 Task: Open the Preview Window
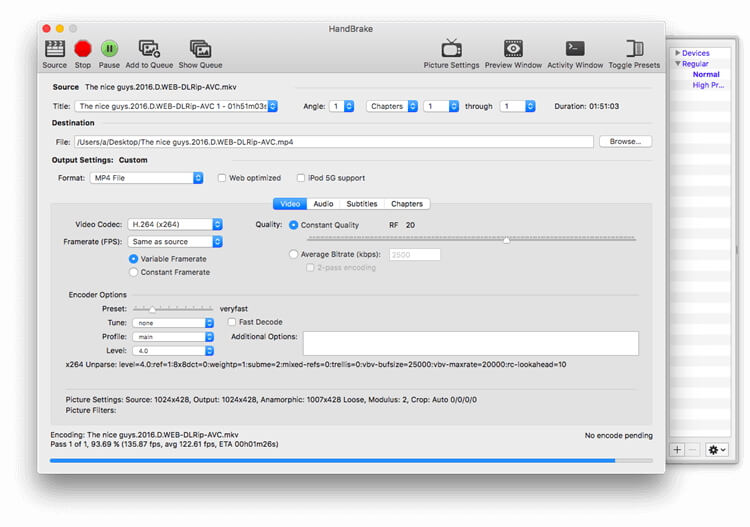[x=513, y=48]
